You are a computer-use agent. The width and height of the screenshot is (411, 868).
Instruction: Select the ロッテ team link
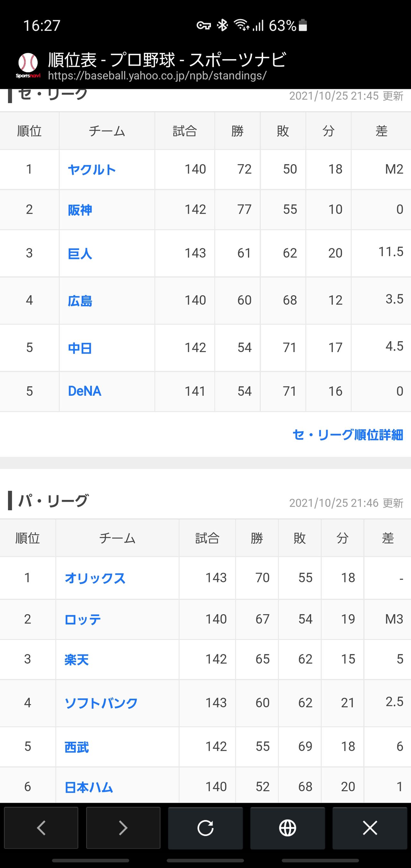(83, 619)
